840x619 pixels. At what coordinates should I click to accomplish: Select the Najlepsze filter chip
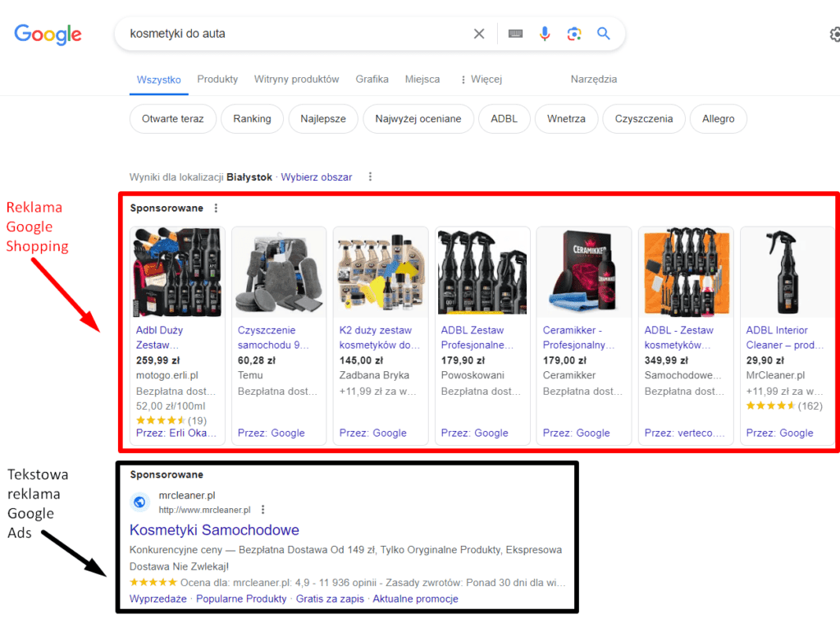coord(323,119)
